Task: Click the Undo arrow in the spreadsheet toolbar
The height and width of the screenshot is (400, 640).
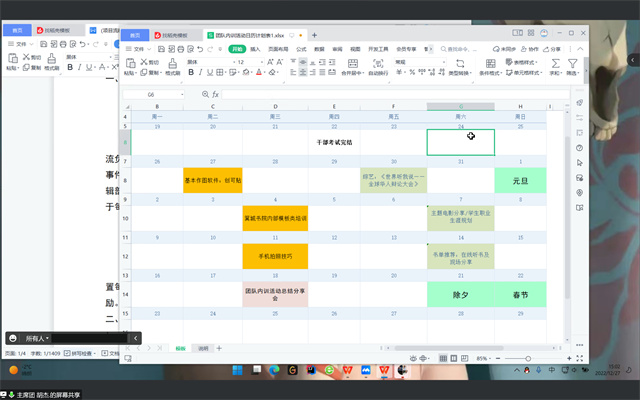Action: coord(198,48)
